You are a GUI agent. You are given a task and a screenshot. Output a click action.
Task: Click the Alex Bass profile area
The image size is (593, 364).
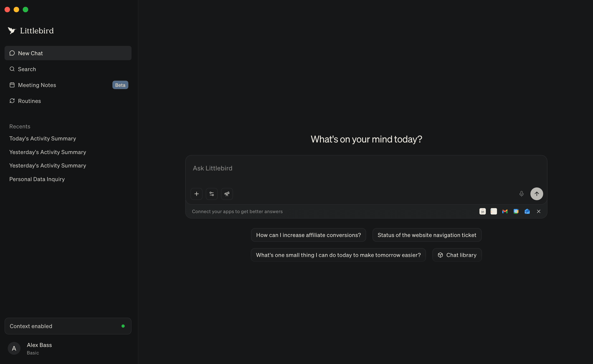pos(39,348)
